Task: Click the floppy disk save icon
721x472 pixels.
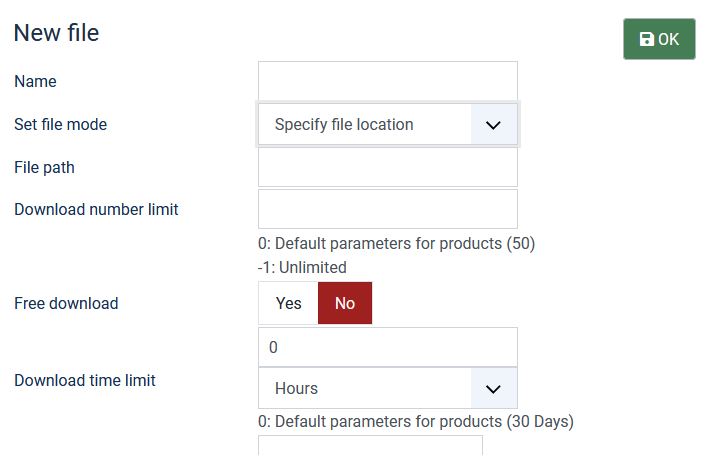Action: pyautogui.click(x=646, y=39)
